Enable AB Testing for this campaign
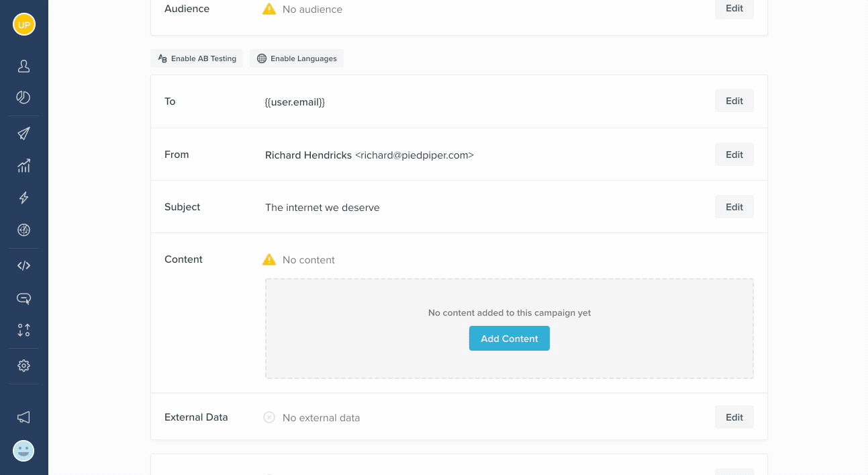 pos(196,58)
